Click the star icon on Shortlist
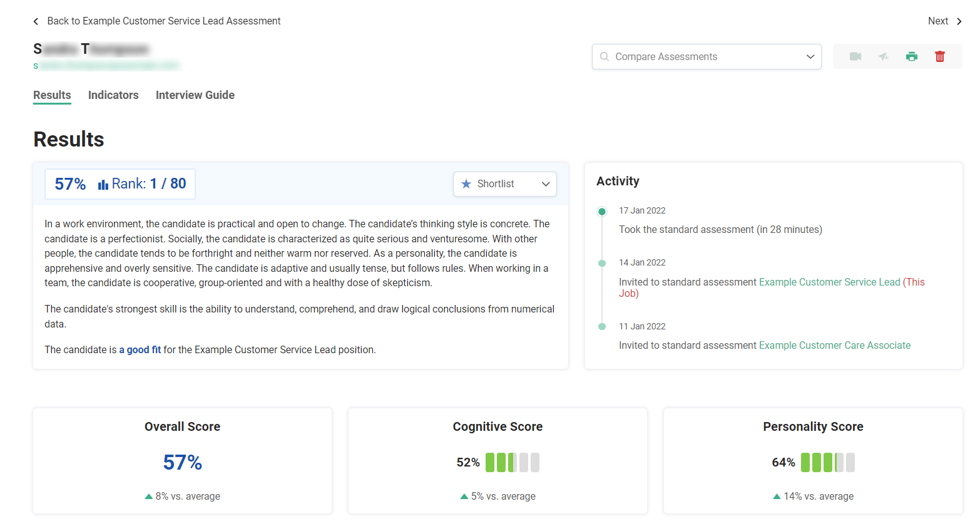The image size is (980, 521). [466, 183]
